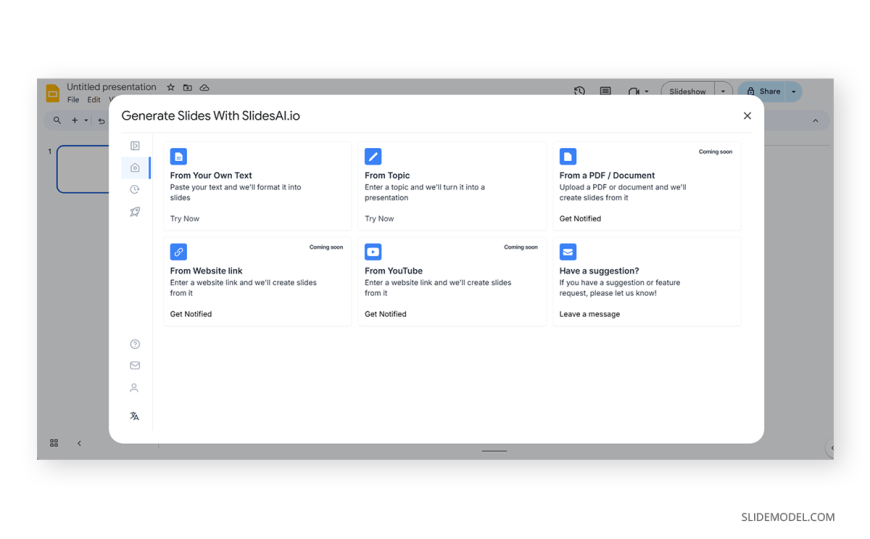The image size is (870, 539).
Task: Open the history clock icon in sidebar
Action: pos(135,190)
